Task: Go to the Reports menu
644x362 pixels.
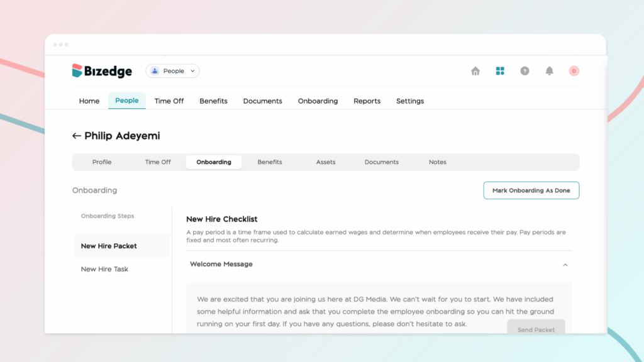Action: coord(367,101)
